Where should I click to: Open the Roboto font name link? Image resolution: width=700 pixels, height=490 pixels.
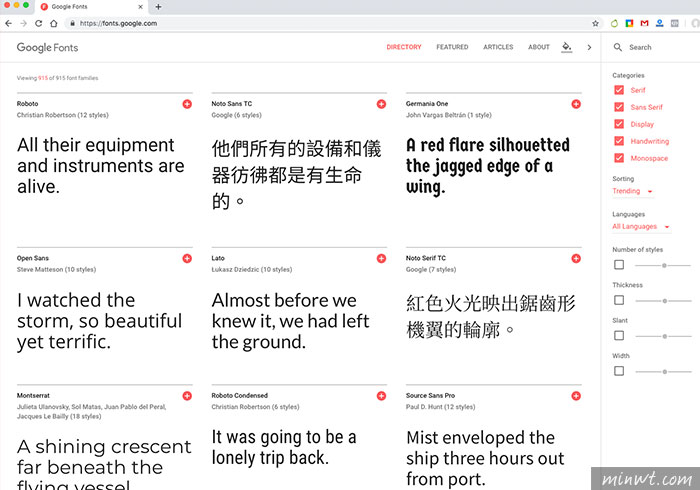[27, 104]
